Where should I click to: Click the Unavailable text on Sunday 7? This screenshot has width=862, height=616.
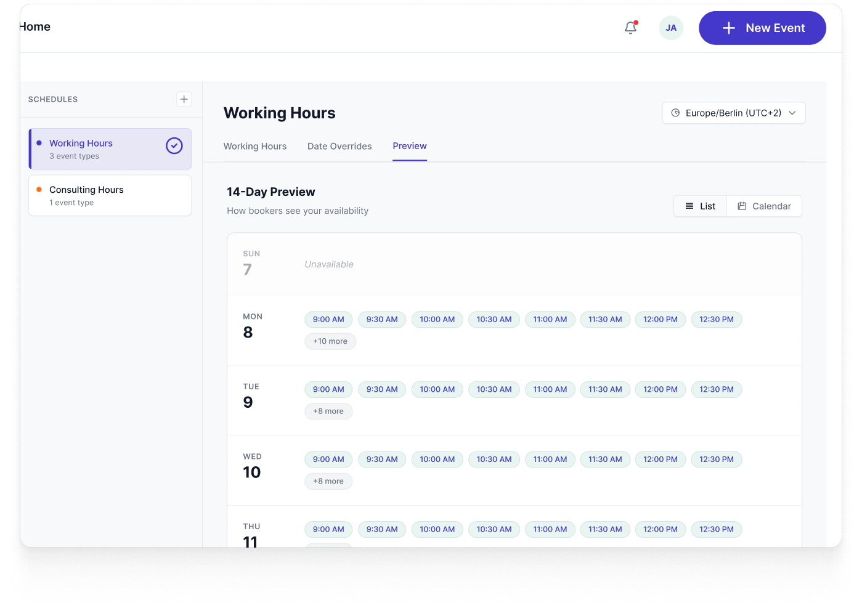pyautogui.click(x=329, y=264)
